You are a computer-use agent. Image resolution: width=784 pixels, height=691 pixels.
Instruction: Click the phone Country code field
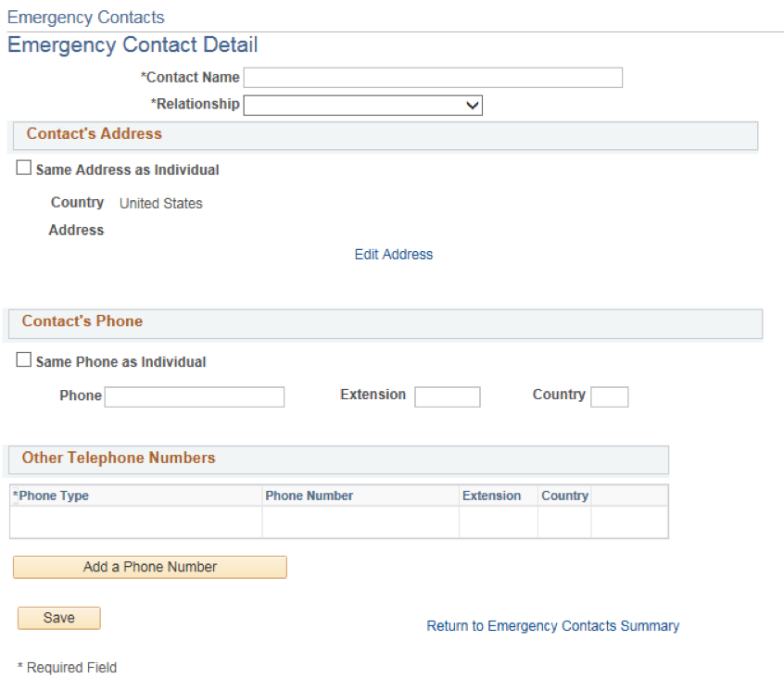coord(610,396)
